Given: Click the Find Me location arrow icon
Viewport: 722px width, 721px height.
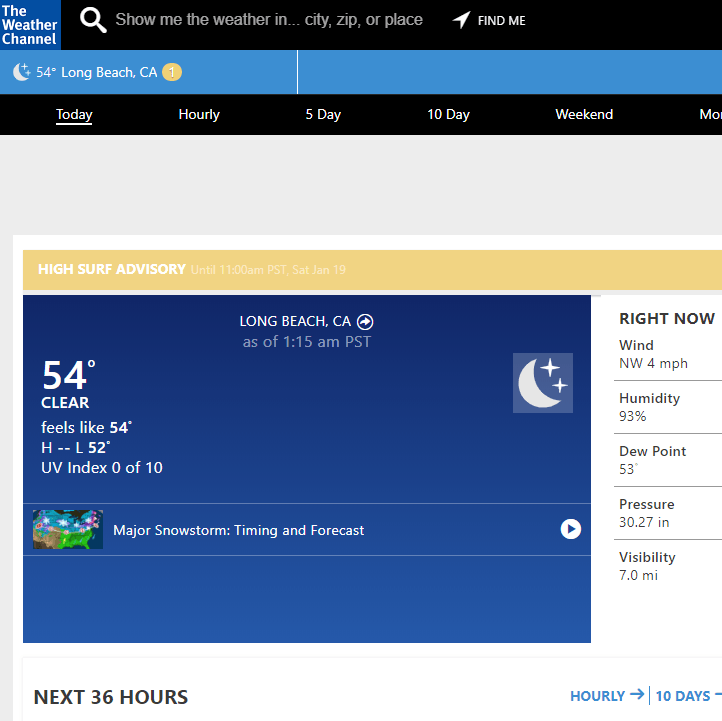Looking at the screenshot, I should coord(461,20).
